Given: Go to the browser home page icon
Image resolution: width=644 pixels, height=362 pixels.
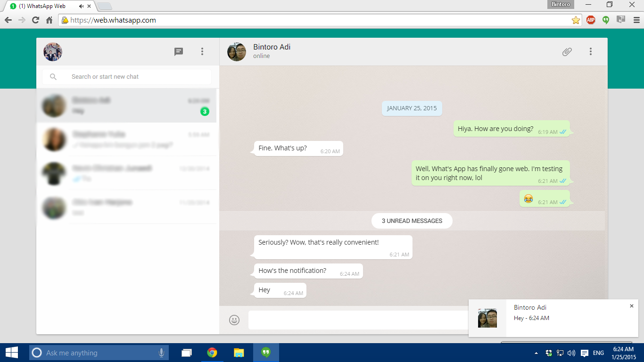Looking at the screenshot, I should coord(49,20).
